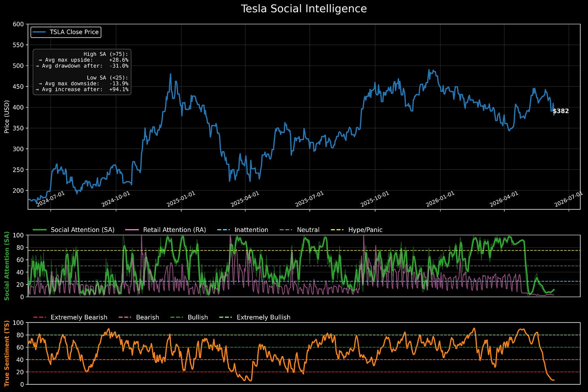Select the "Retail Attention (RA)" legend entry

(166, 230)
